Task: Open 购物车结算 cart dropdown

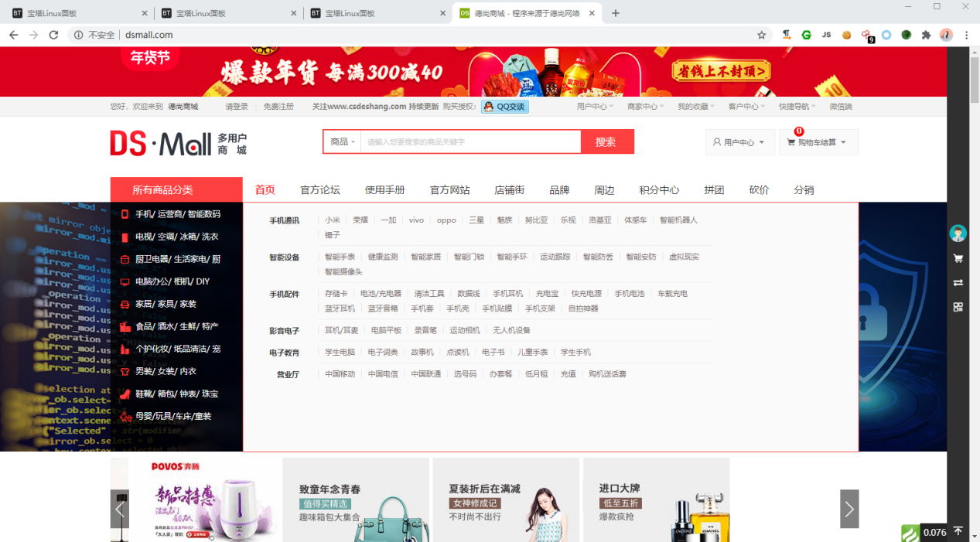Action: [x=818, y=142]
